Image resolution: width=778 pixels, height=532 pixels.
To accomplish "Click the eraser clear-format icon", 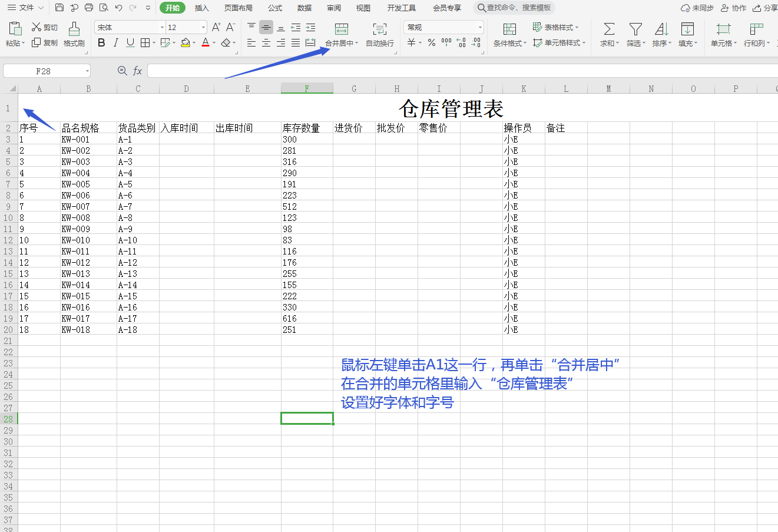I will coord(226,43).
